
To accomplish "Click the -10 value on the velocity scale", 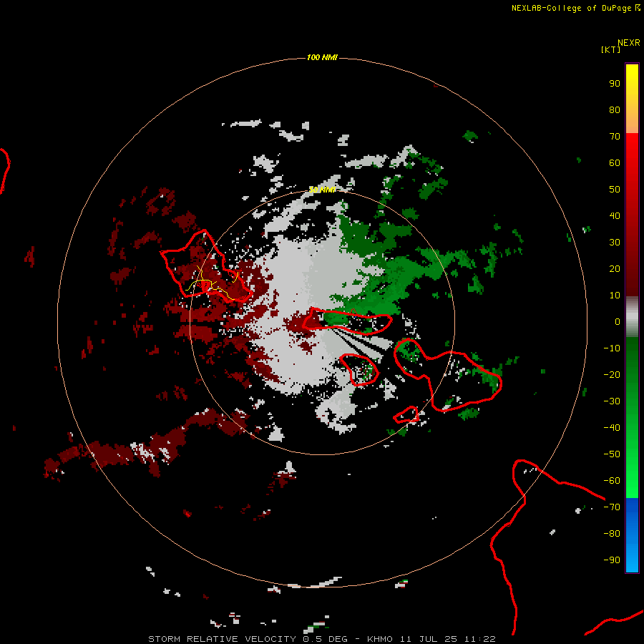I will [x=612, y=348].
